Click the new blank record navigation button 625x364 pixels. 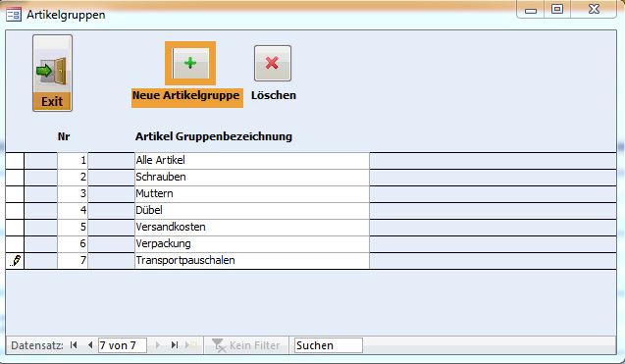tap(191, 344)
